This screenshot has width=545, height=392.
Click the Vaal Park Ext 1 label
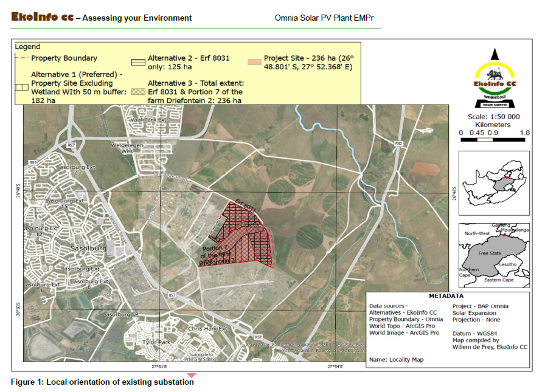[151, 120]
